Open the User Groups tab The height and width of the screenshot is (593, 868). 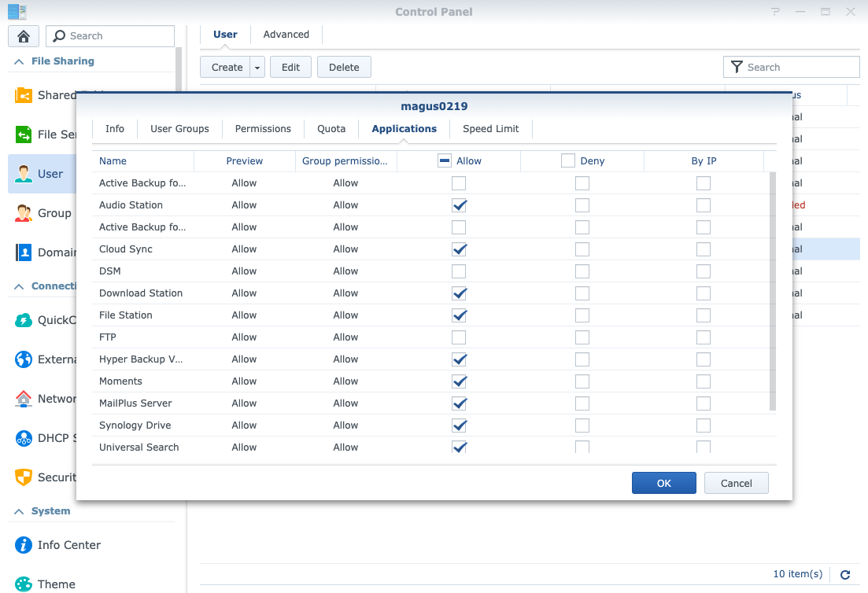click(180, 129)
